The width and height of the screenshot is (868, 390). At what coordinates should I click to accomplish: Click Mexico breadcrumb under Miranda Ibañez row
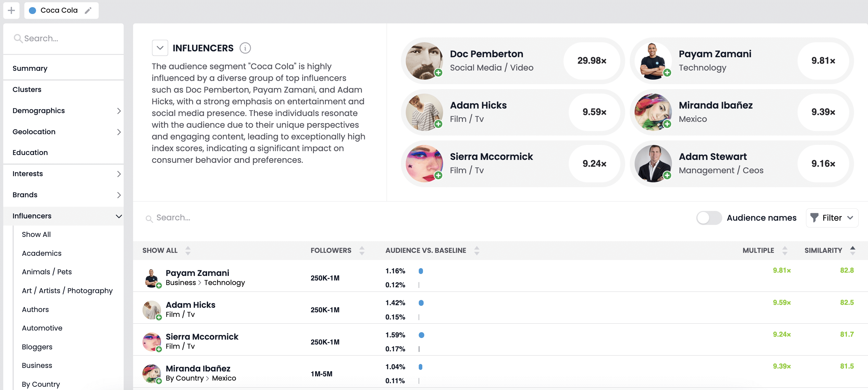224,378
